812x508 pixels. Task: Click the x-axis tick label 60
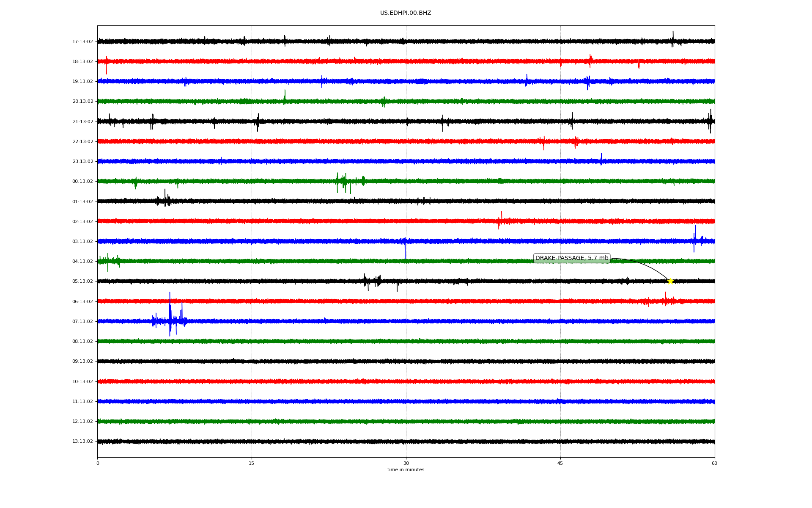tap(714, 463)
